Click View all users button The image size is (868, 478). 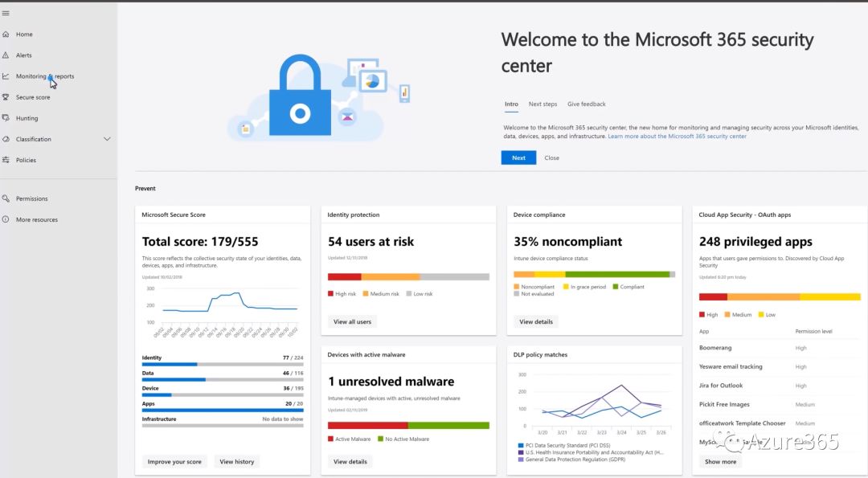[352, 321]
